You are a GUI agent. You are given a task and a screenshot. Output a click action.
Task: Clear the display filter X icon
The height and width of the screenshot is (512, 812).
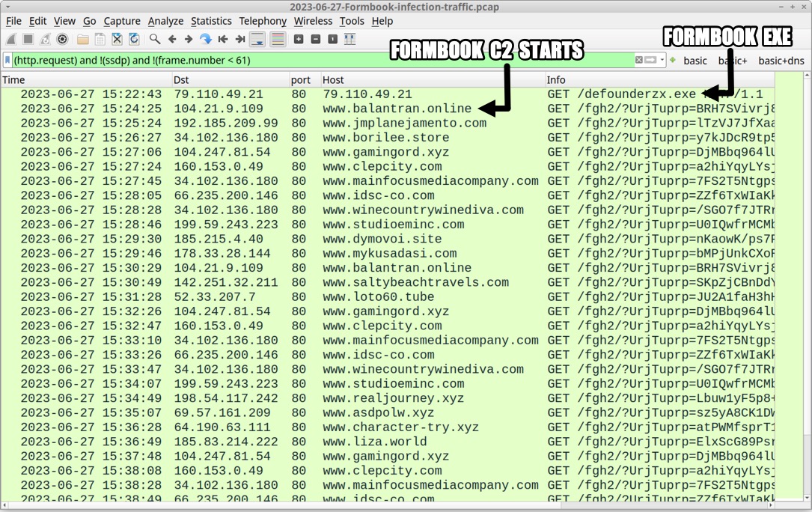coord(639,60)
